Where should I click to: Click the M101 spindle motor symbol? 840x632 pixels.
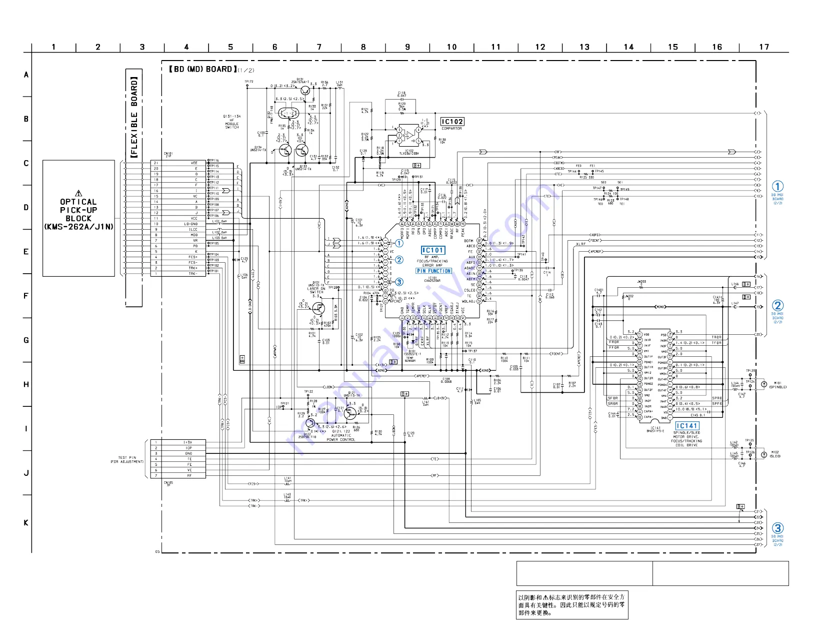coord(763,384)
